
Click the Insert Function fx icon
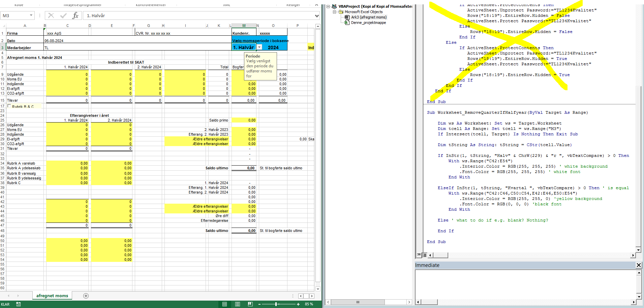[x=75, y=15]
